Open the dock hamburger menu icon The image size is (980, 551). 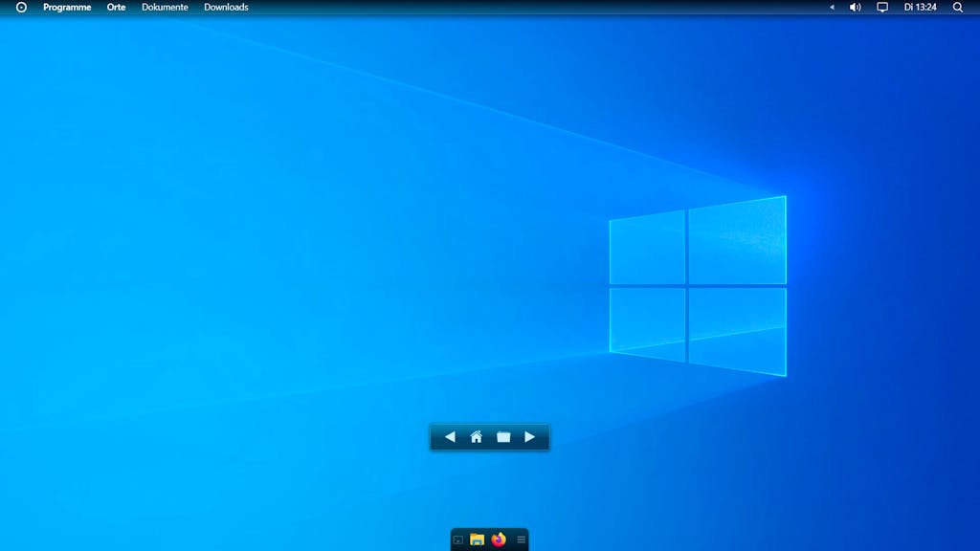click(521, 540)
